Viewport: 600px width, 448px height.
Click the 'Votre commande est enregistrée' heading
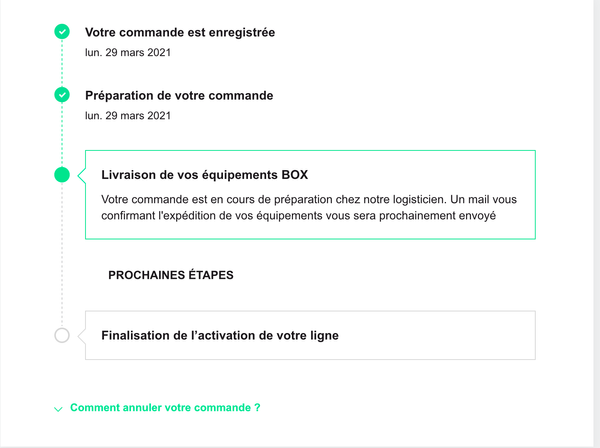[180, 33]
